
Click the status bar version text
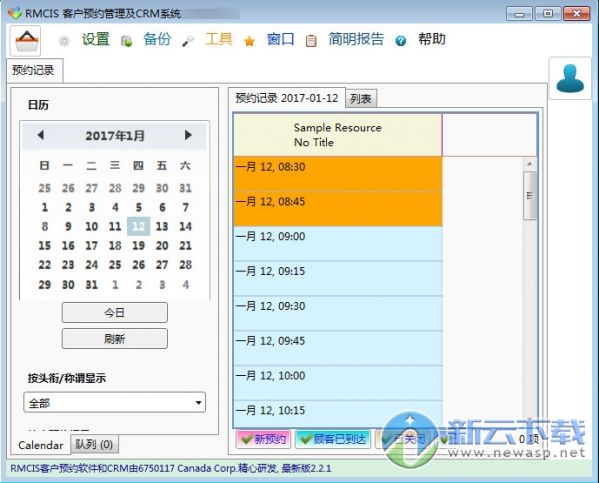coord(171,468)
